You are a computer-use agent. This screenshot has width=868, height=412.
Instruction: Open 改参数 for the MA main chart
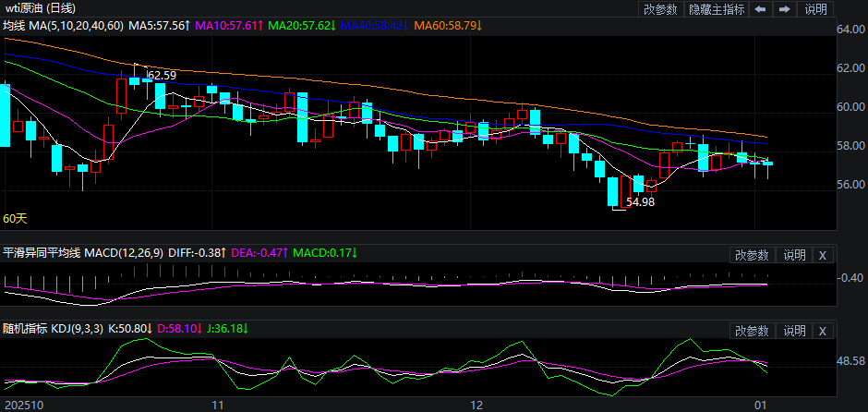click(x=660, y=9)
